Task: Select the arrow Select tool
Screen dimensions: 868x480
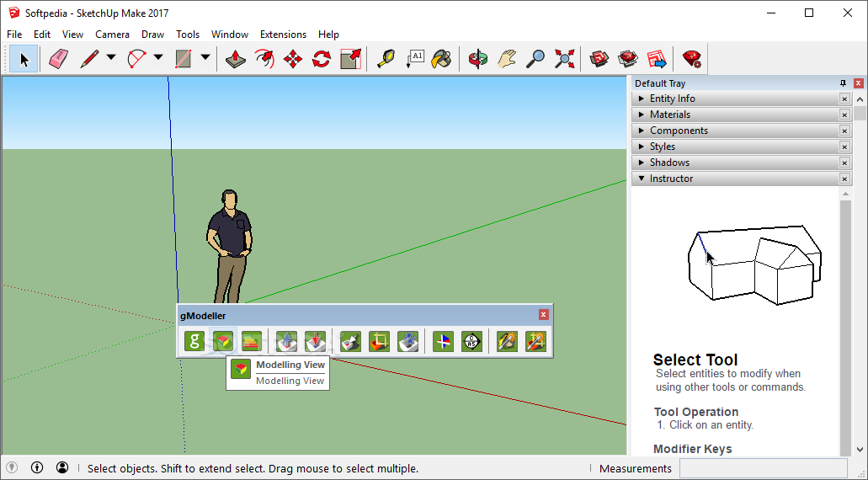Action: point(24,59)
